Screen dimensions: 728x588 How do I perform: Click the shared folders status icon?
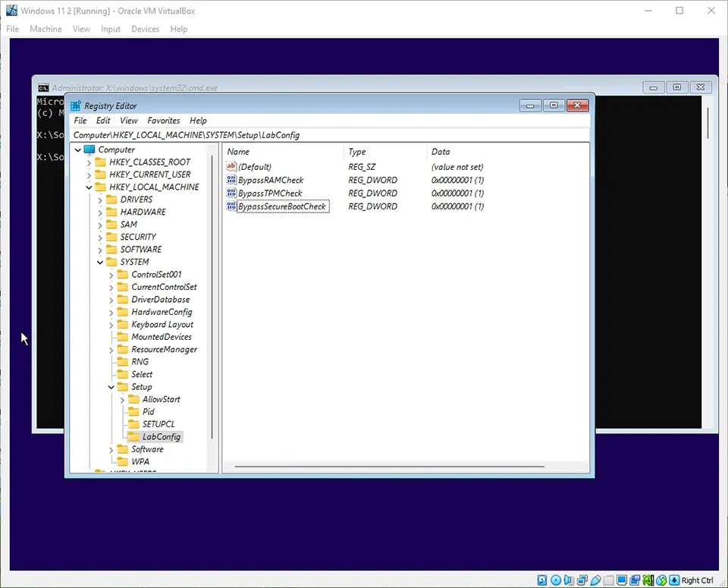coord(609,580)
